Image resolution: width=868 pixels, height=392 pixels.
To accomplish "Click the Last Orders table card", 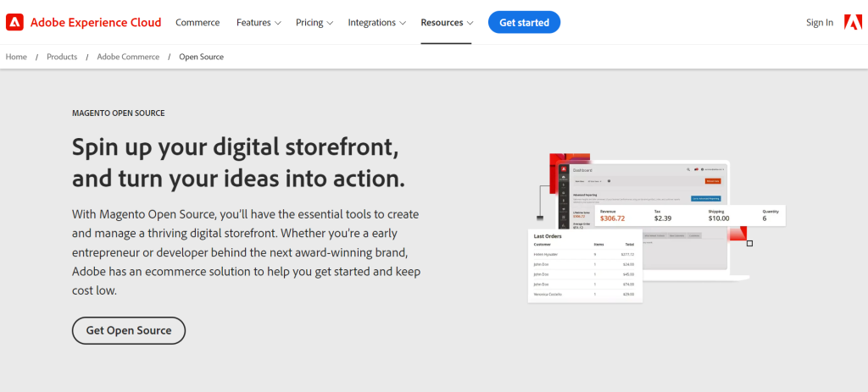I will pyautogui.click(x=585, y=266).
